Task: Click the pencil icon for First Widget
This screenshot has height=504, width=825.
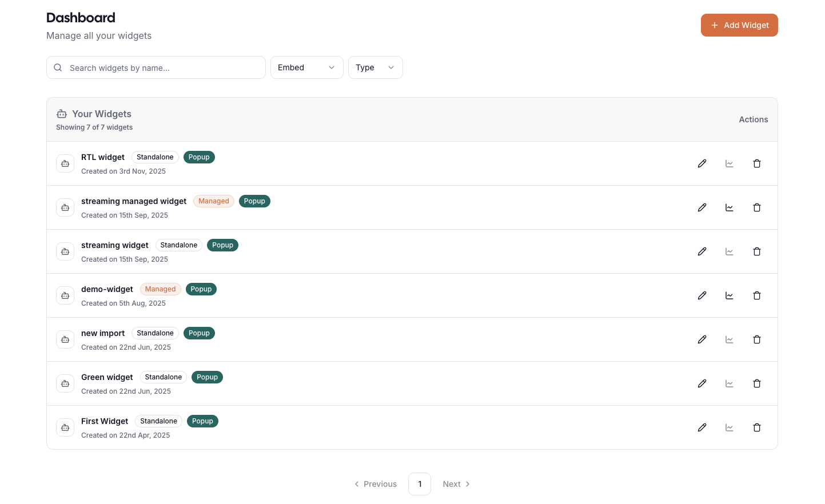Action: coord(702,427)
